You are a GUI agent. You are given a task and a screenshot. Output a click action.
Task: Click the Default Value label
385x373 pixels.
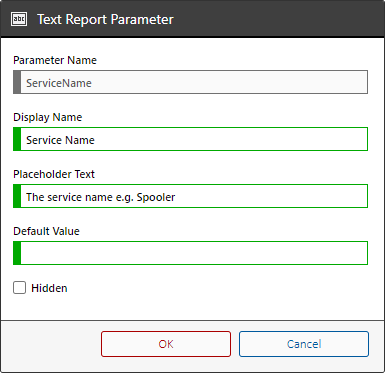[46, 231]
